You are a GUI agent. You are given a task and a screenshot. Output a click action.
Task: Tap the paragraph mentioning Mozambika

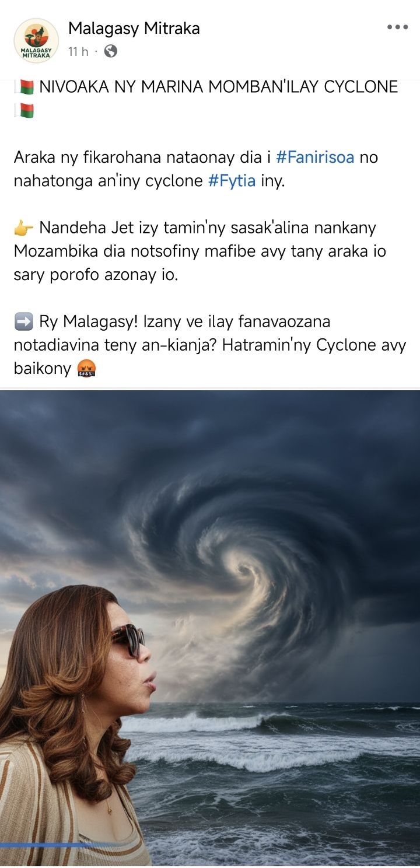tap(200, 251)
